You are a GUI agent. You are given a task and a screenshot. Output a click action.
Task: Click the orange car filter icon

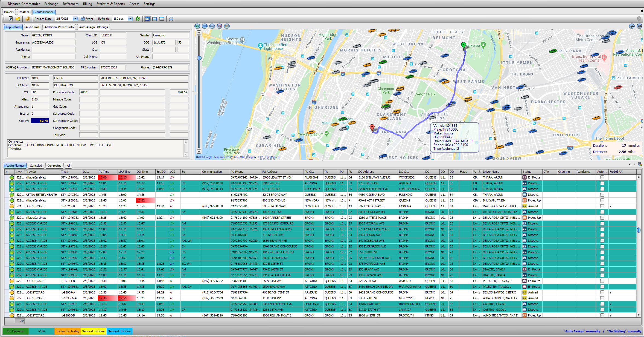point(227,26)
